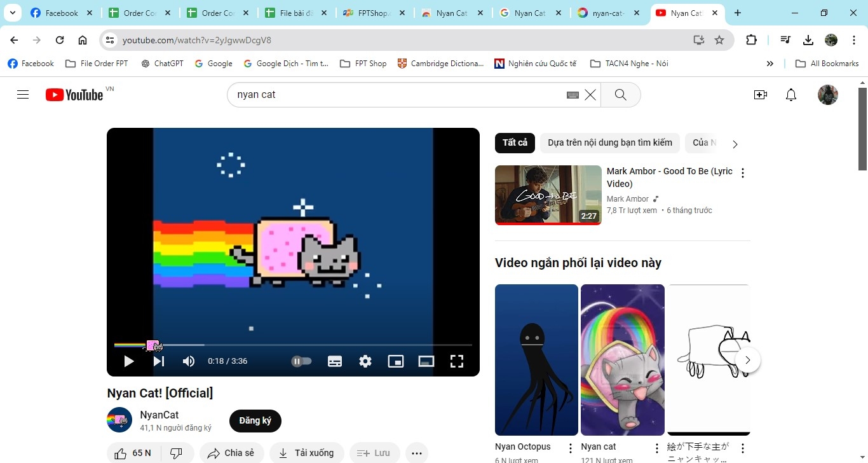The width and height of the screenshot is (868, 463).
Task: Enable miniplayer mode
Action: (396, 361)
